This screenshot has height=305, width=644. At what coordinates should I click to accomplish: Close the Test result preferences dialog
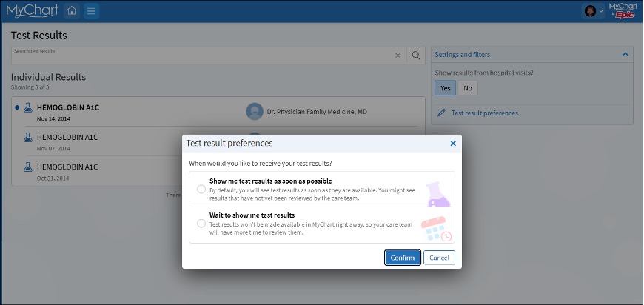453,144
